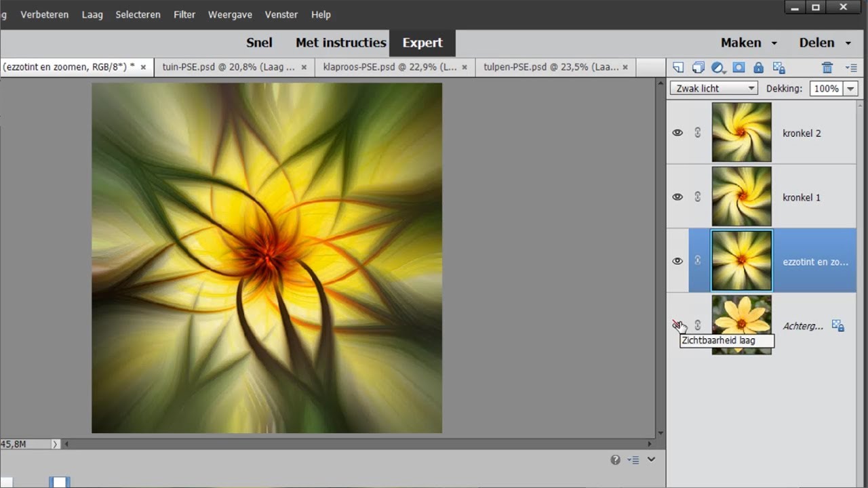Close the tulpen-PSE.psd tab
The height and width of the screenshot is (488, 868).
point(625,67)
